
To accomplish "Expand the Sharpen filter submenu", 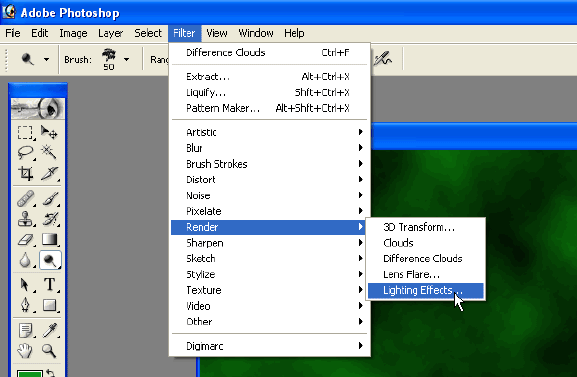I will pyautogui.click(x=269, y=243).
